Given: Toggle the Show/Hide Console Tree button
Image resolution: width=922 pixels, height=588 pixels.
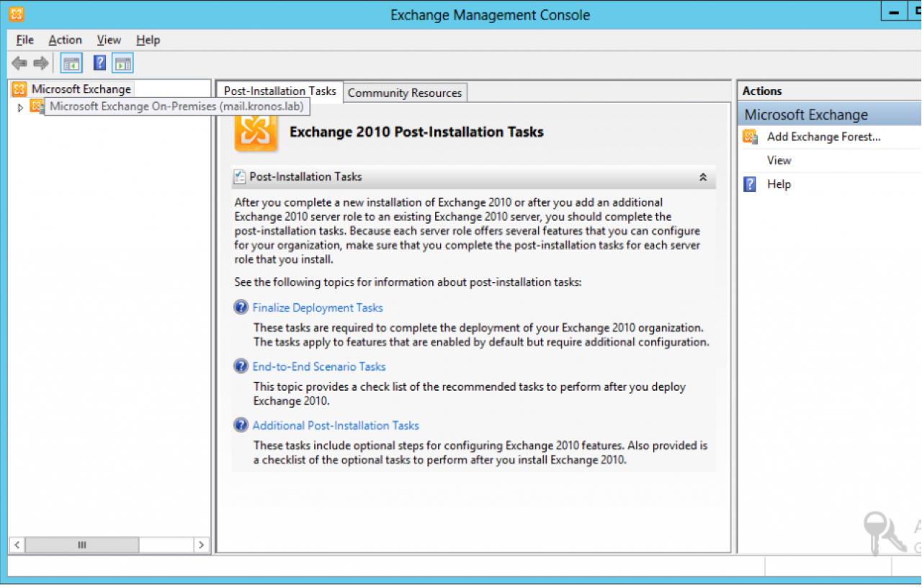Looking at the screenshot, I should click(71, 63).
